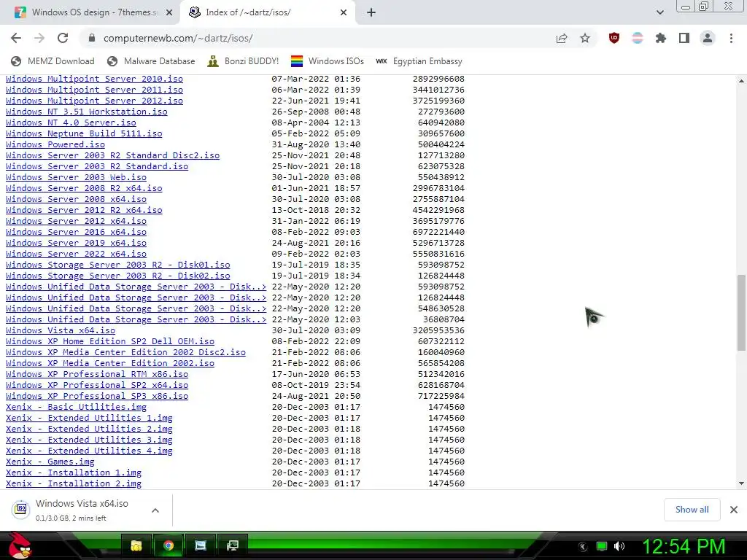Open Windows Storage Server 2003 R2 - Disk01.iso
This screenshot has height=560, width=747.
pyautogui.click(x=118, y=265)
